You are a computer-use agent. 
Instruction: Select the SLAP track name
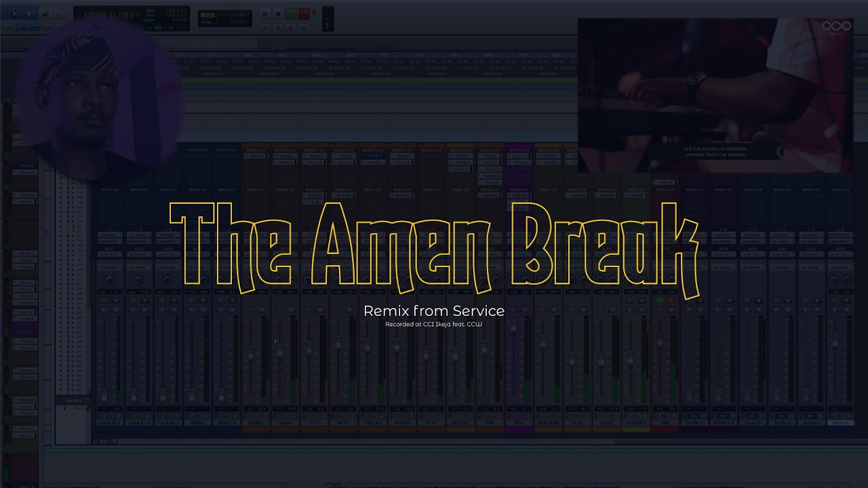[x=577, y=423]
